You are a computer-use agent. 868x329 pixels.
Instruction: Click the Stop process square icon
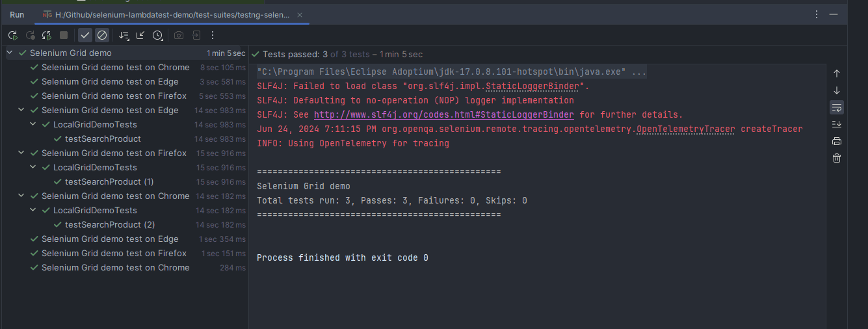pos(64,35)
